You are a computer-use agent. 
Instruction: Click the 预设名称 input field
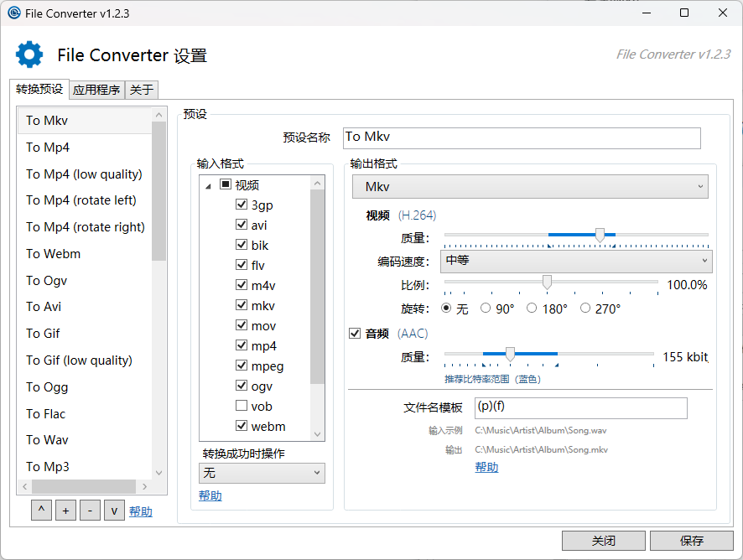coord(522,137)
